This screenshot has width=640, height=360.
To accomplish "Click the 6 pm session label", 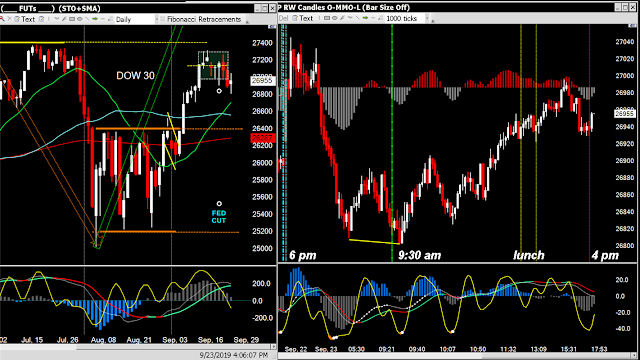I will tap(302, 256).
